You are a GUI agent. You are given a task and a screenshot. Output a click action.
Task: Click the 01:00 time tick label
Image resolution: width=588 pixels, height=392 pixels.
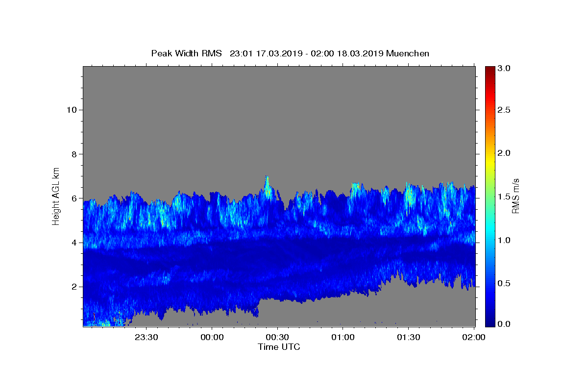343,337
